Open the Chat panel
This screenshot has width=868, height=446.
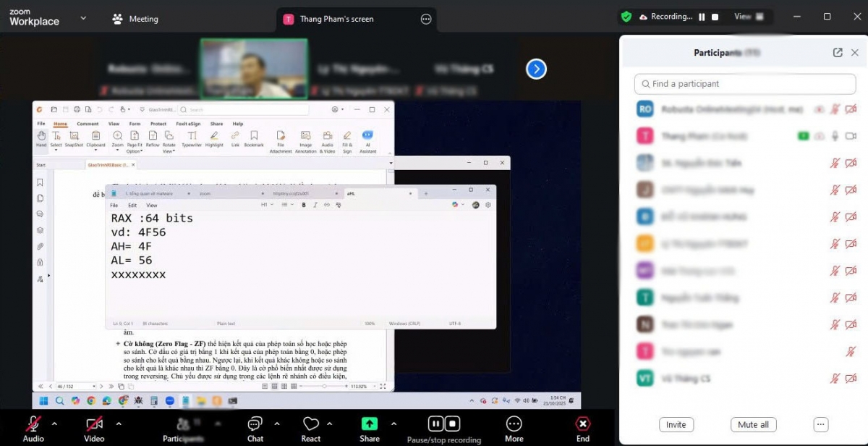[x=255, y=428]
